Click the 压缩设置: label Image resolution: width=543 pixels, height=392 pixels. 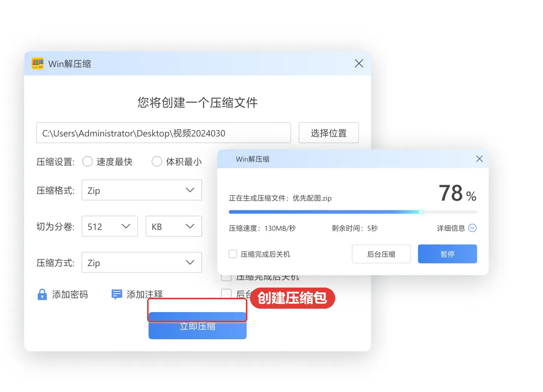(55, 162)
